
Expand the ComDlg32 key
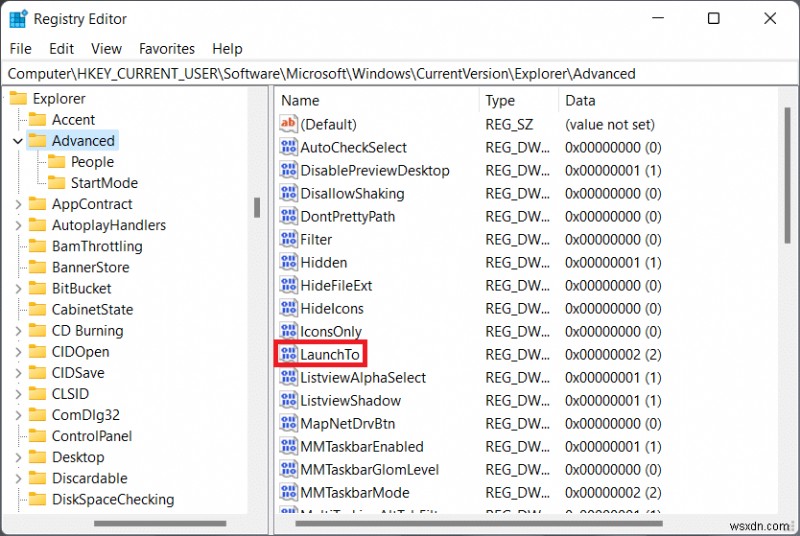pos(18,415)
